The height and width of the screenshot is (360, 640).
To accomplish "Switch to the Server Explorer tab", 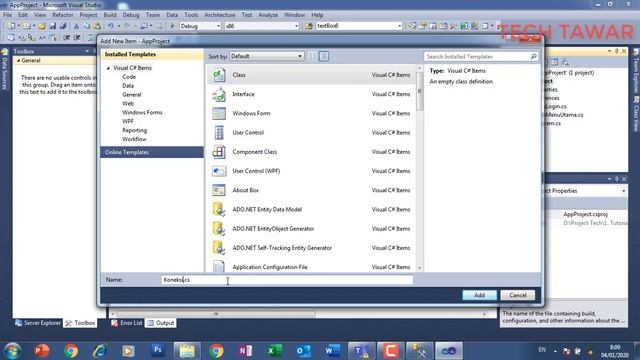I will [38, 323].
